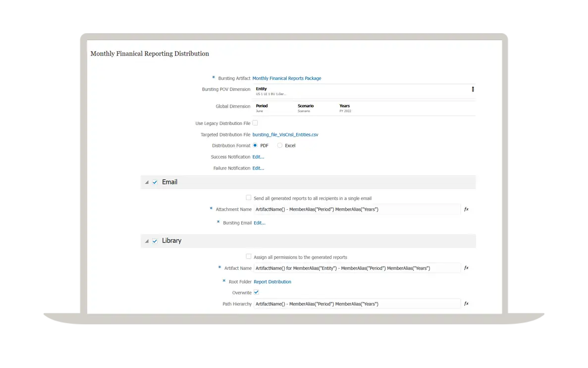The height and width of the screenshot is (368, 588).
Task: Open the Report Distribution root folder link
Action: 272,282
